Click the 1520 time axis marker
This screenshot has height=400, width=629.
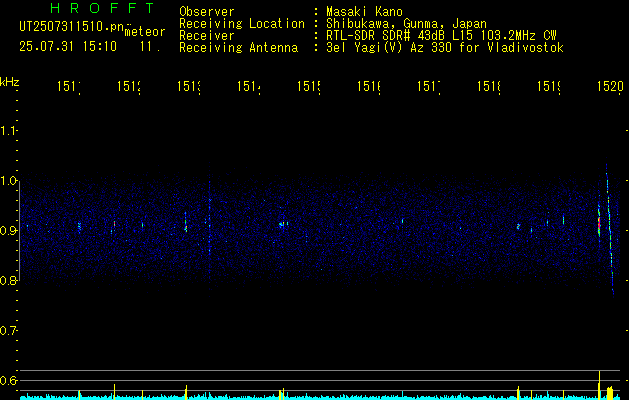[610, 86]
